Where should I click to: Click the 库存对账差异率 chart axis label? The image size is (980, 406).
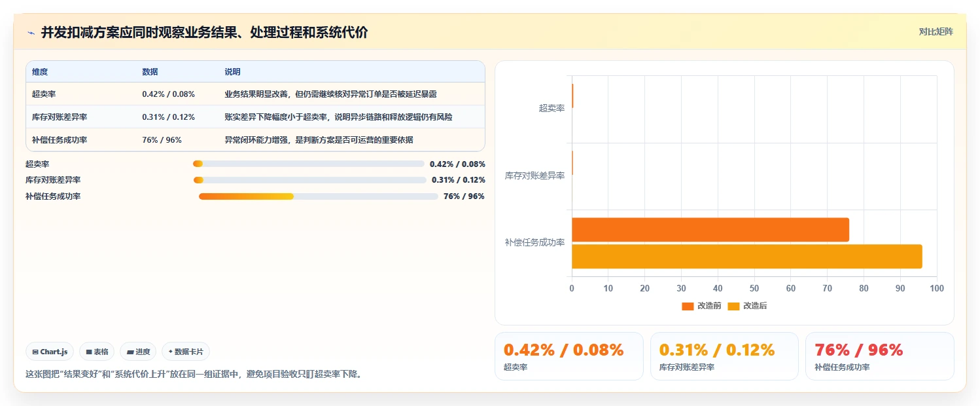(534, 176)
